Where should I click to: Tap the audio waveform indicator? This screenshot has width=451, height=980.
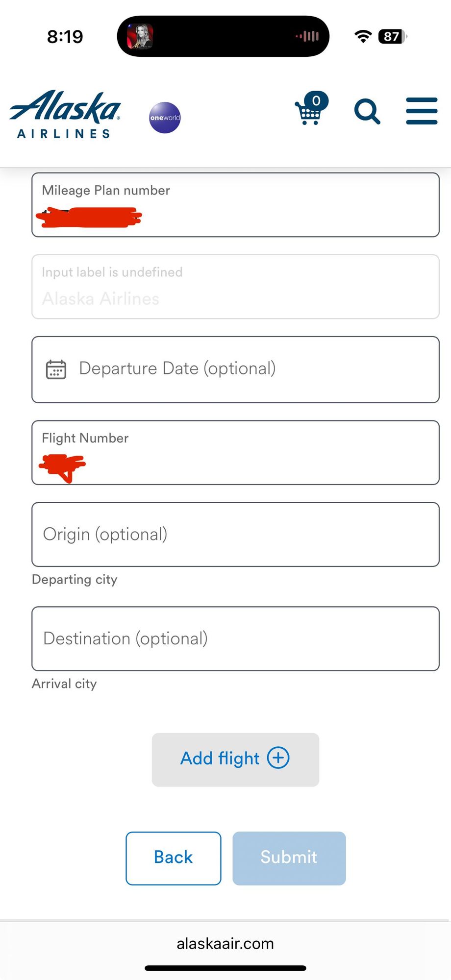[x=307, y=36]
